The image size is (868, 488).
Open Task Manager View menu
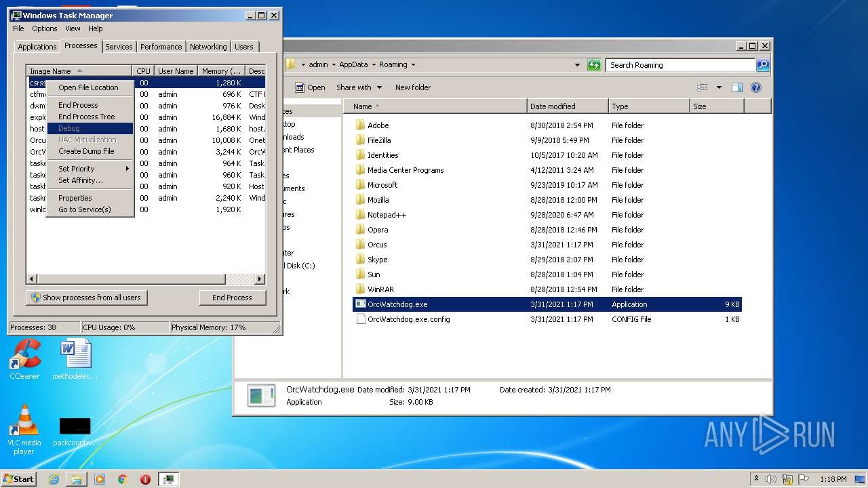coord(73,28)
